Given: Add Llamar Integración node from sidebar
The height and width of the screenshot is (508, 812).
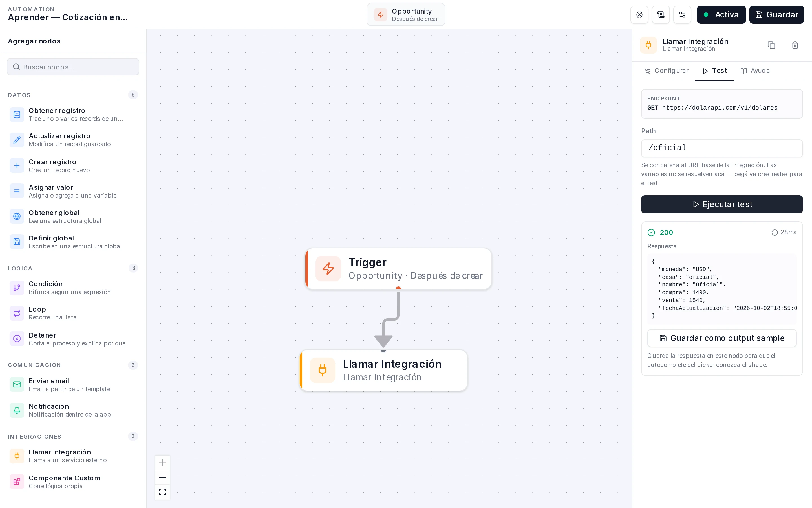Looking at the screenshot, I should 73,456.
